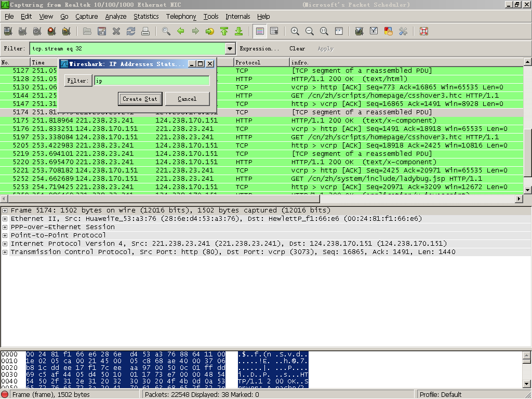
Task: Open the capture interfaces list icon
Action: (8, 31)
